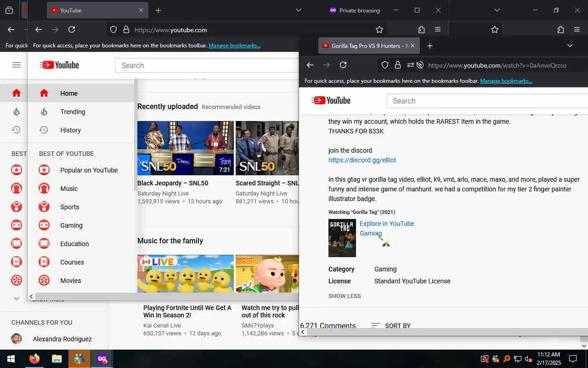The image size is (588, 368).
Task: Click Manage bookmarks in YouTube home window
Action: click(235, 46)
